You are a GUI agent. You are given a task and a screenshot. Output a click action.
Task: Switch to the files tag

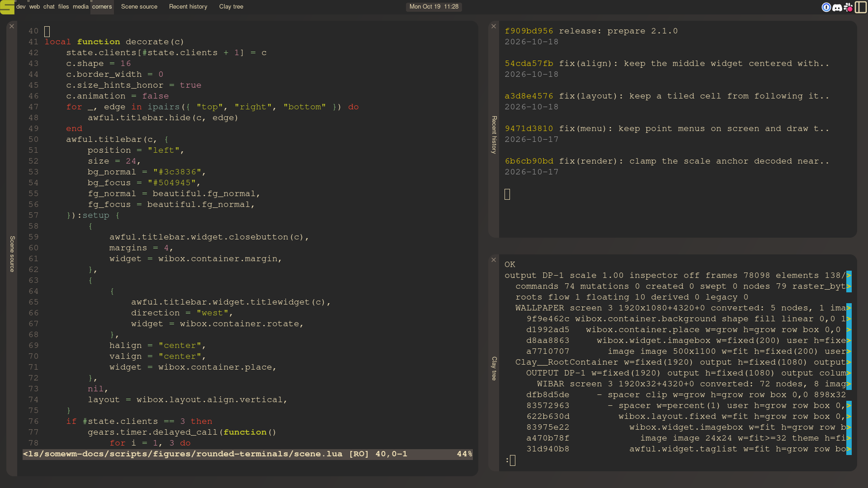coord(63,7)
